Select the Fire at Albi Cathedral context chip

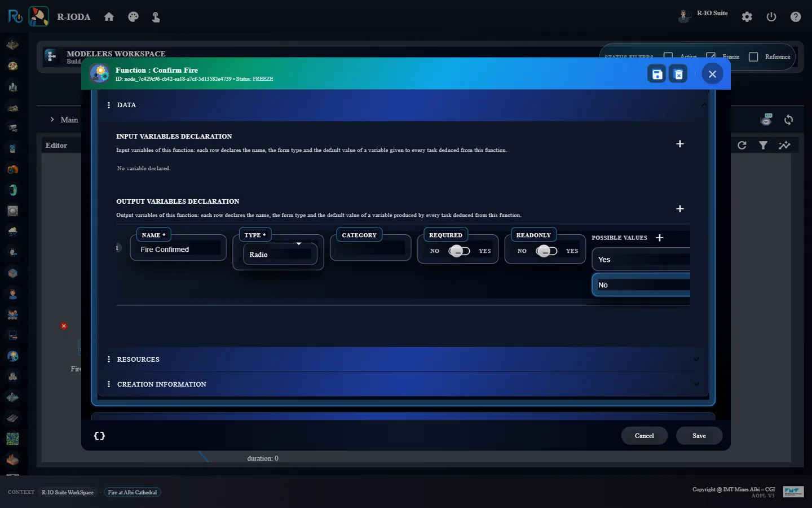point(133,492)
